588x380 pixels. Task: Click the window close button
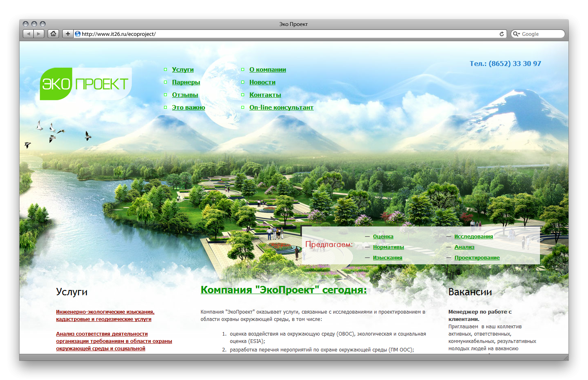point(26,24)
